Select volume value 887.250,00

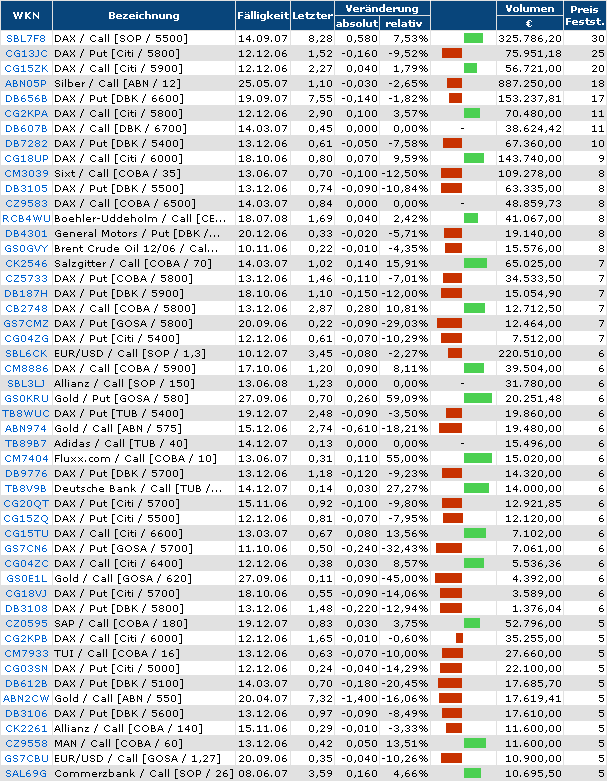[530, 84]
